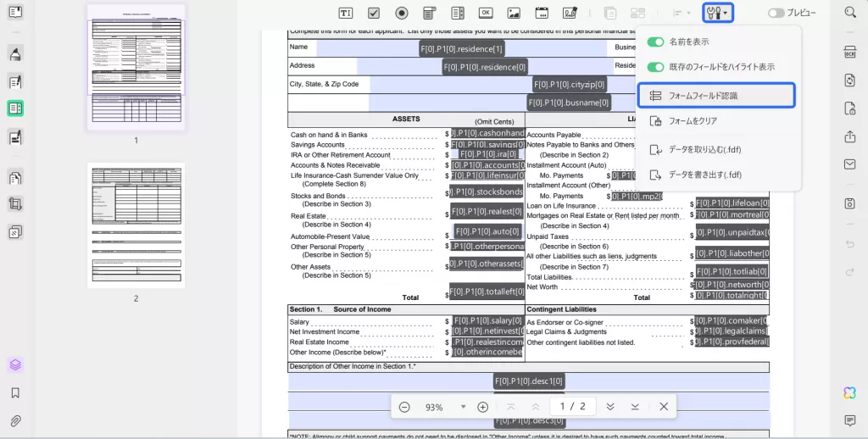Click the active prepare form sidebar icon
This screenshot has height=439, width=868.
point(15,108)
